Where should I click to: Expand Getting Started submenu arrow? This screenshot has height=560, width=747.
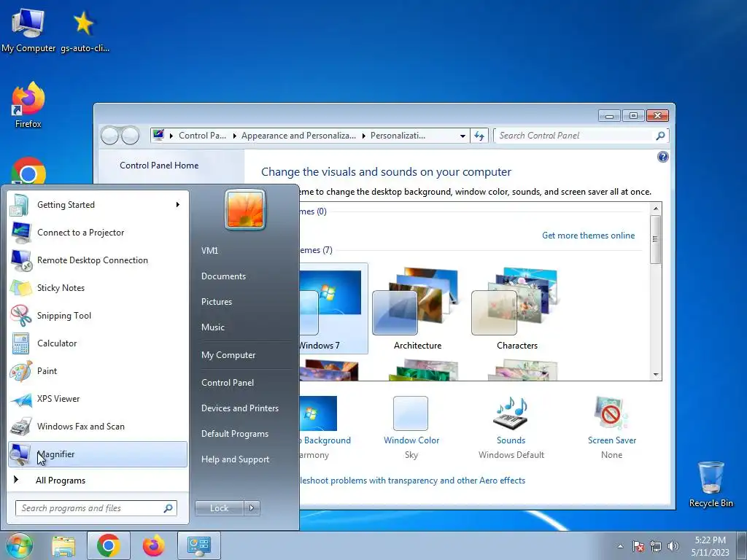tap(178, 205)
